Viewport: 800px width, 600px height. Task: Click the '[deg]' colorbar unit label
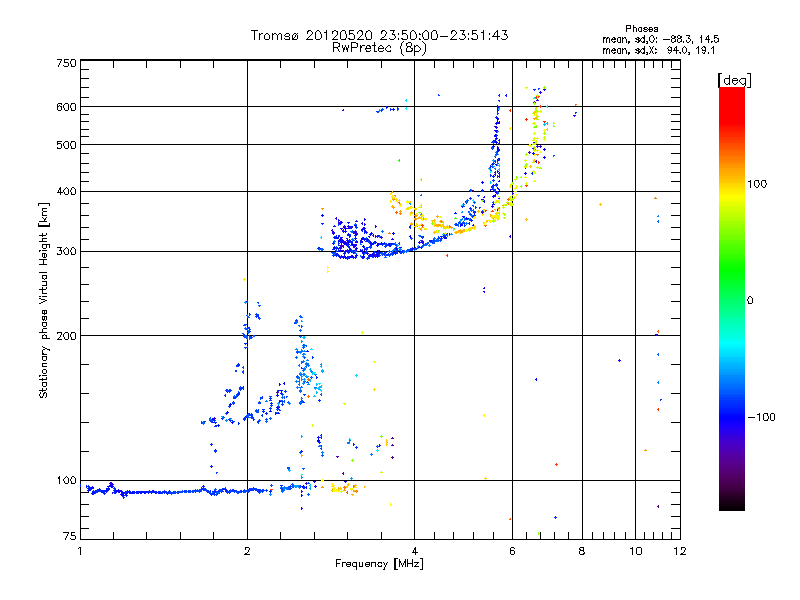pyautogui.click(x=734, y=80)
